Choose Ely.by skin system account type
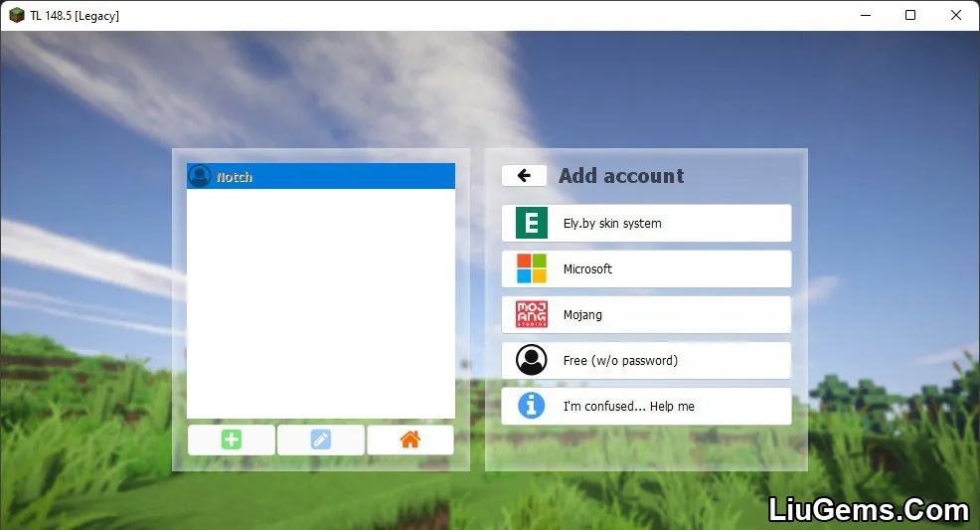Viewport: 980px width, 530px height. [646, 223]
